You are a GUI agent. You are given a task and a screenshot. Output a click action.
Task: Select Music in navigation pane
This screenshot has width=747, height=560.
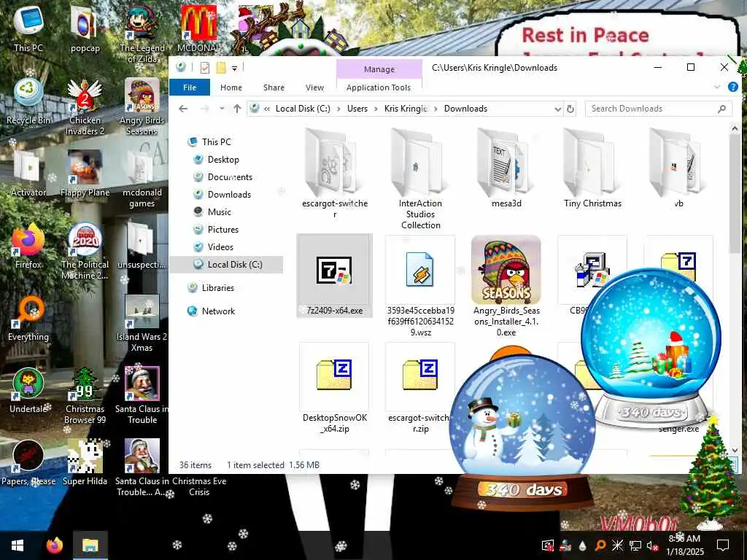219,212
